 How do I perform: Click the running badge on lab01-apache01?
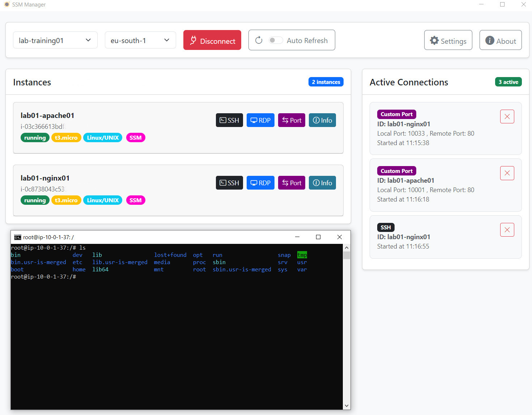[x=35, y=137]
